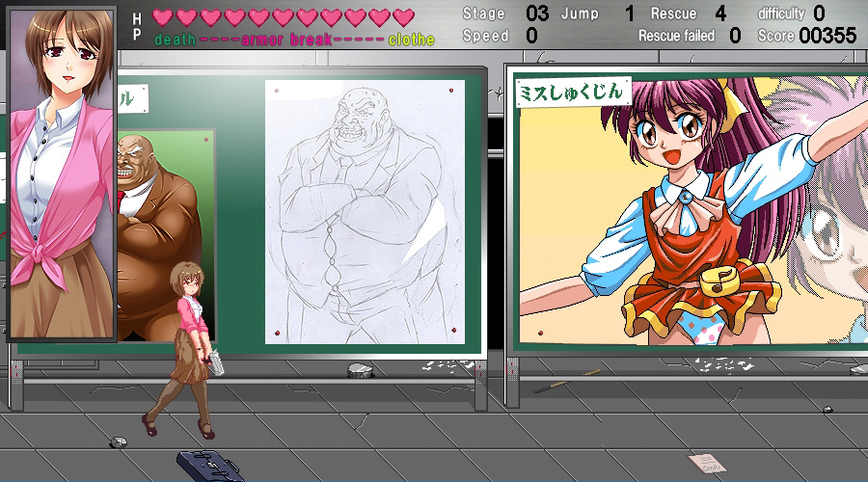This screenshot has height=482, width=868.
Task: Click the green 'death' status label
Action: coord(175,40)
